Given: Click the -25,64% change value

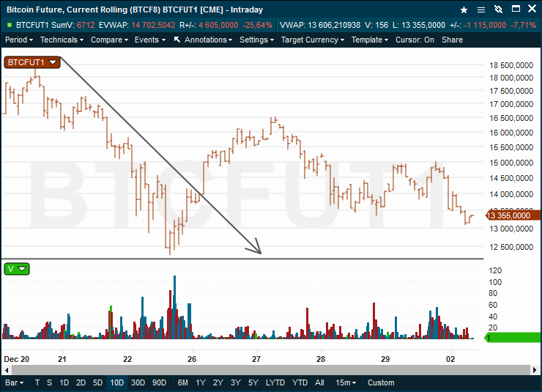Looking at the screenshot, I should coord(257,25).
